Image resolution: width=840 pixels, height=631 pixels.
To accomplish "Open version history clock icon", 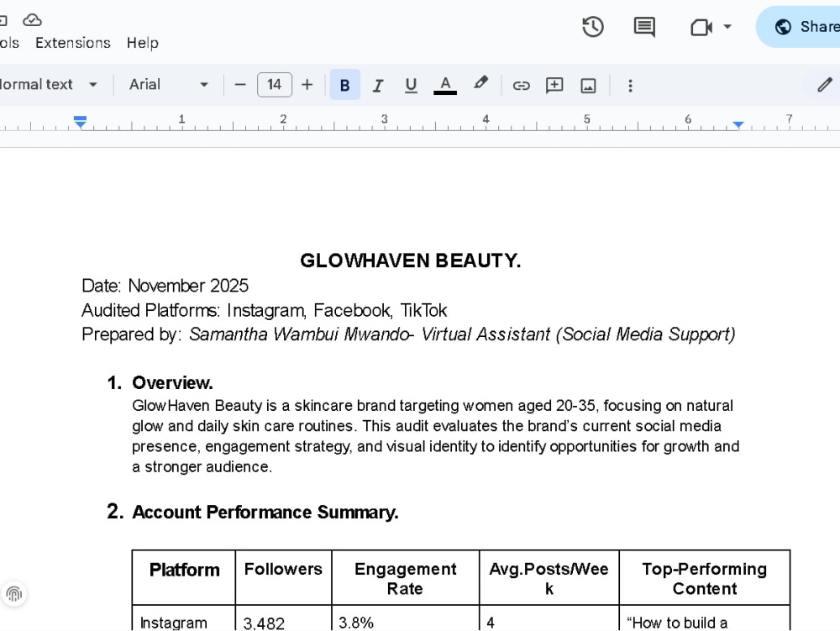I will (592, 27).
